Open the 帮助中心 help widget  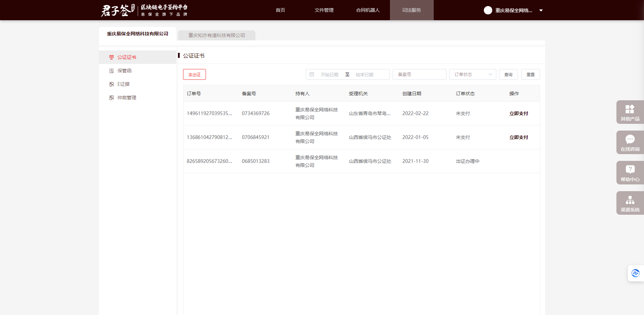(630, 173)
